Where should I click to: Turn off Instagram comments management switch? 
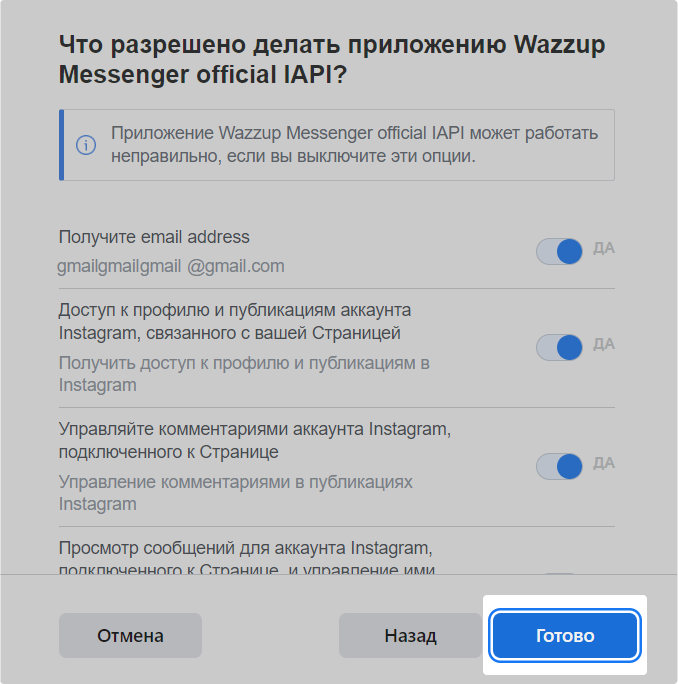tap(559, 466)
